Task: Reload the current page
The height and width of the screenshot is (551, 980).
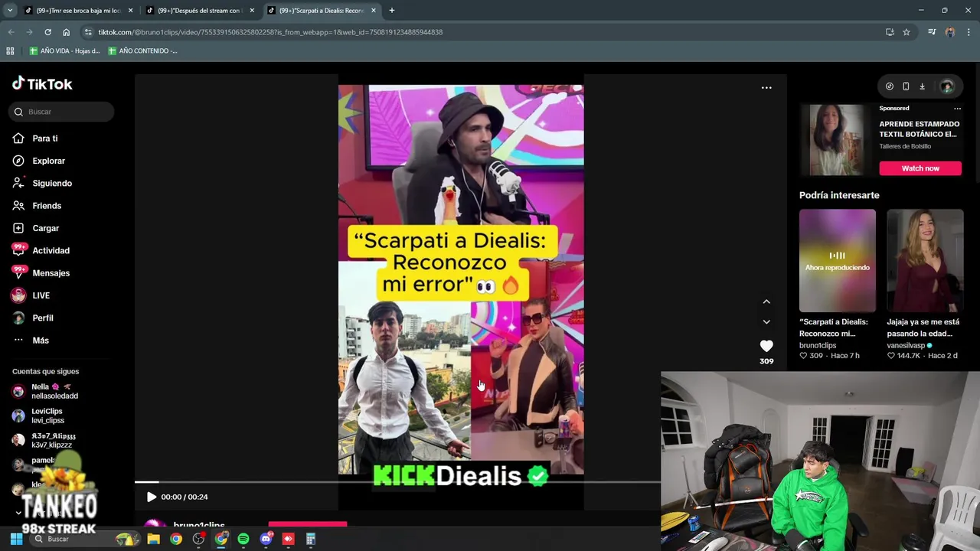Action: (x=47, y=32)
